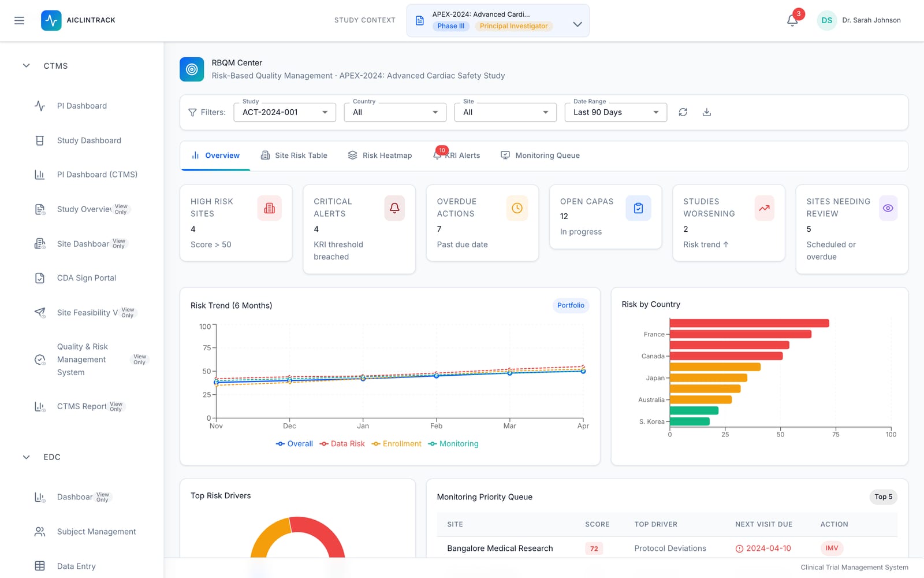Open the Date Range dropdown

616,112
